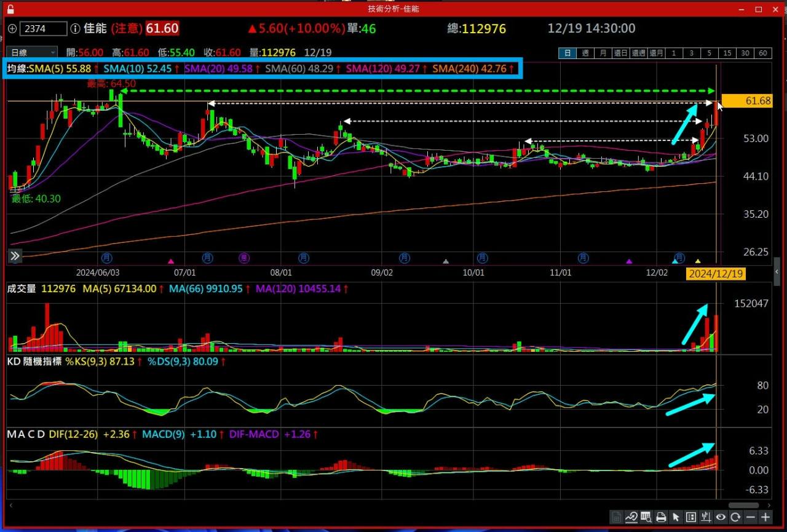Open the 日線 period dropdown
The image size is (787, 532).
point(31,53)
